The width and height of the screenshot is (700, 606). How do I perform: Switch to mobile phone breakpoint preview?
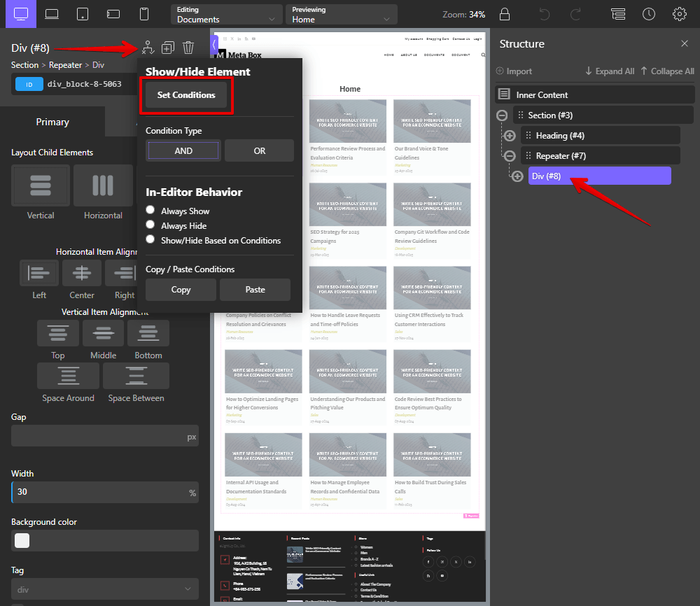tap(143, 14)
